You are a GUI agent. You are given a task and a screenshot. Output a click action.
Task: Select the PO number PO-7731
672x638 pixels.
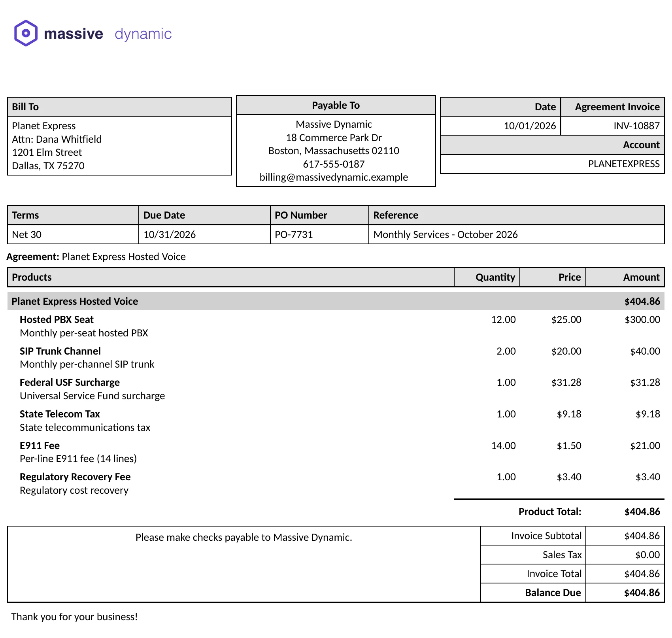click(x=294, y=234)
